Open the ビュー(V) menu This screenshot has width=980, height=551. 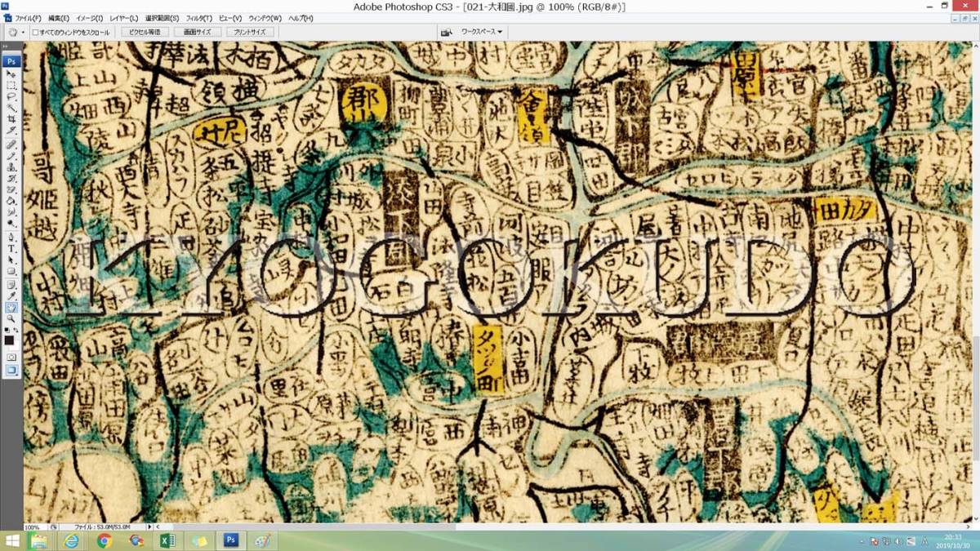[x=230, y=18]
